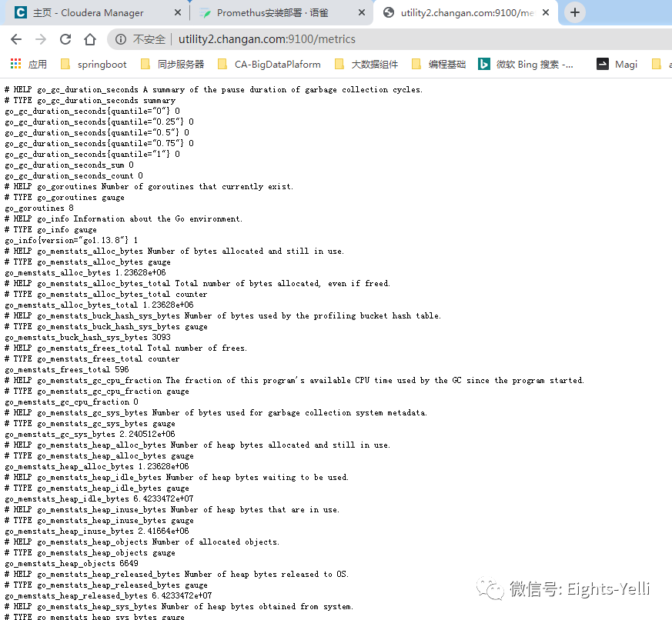Click '# TYPE go_goroutines gauge' line
Screen dimensions: 672x620
(x=65, y=198)
